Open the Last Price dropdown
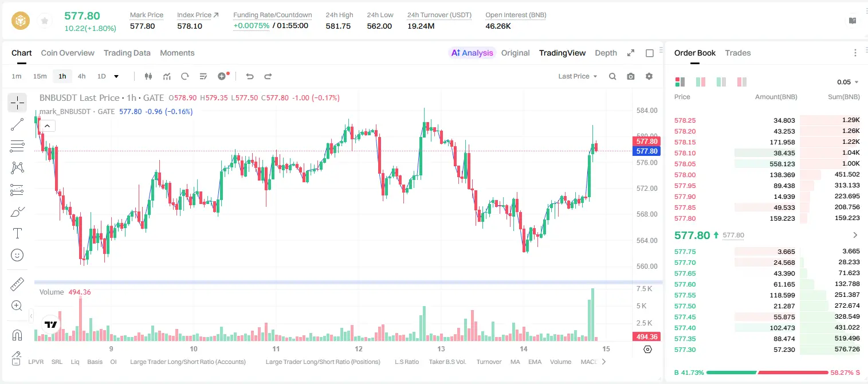Image resolution: width=868 pixels, height=384 pixels. click(x=578, y=76)
